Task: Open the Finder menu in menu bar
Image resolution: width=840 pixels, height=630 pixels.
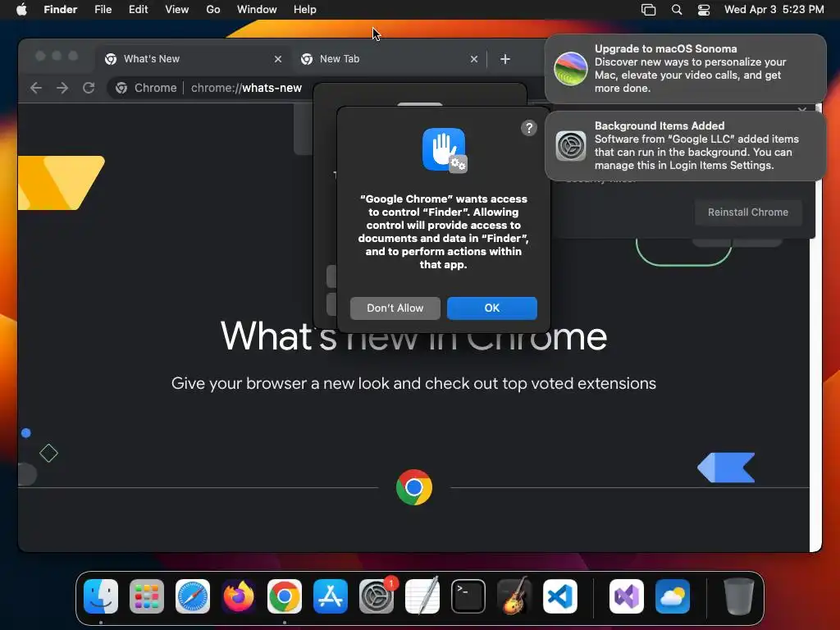Action: click(x=60, y=10)
